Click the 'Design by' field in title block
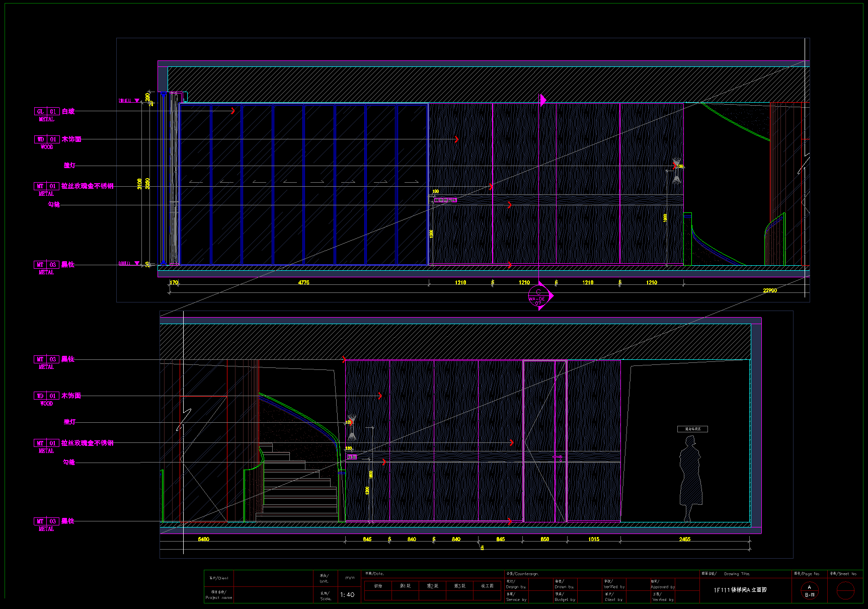This screenshot has width=868, height=609. (x=516, y=584)
